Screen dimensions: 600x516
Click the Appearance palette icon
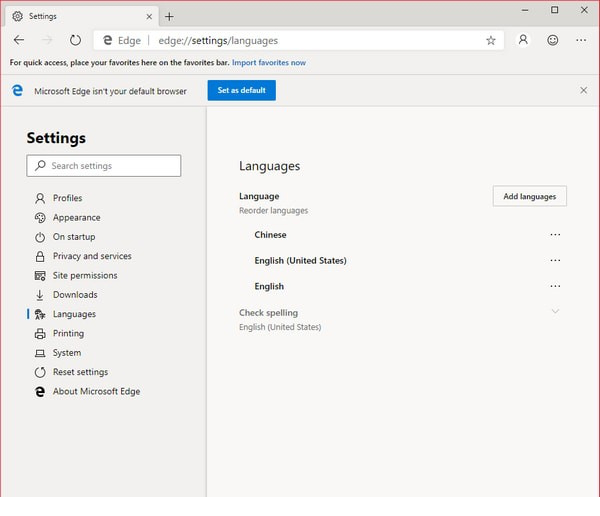[40, 217]
